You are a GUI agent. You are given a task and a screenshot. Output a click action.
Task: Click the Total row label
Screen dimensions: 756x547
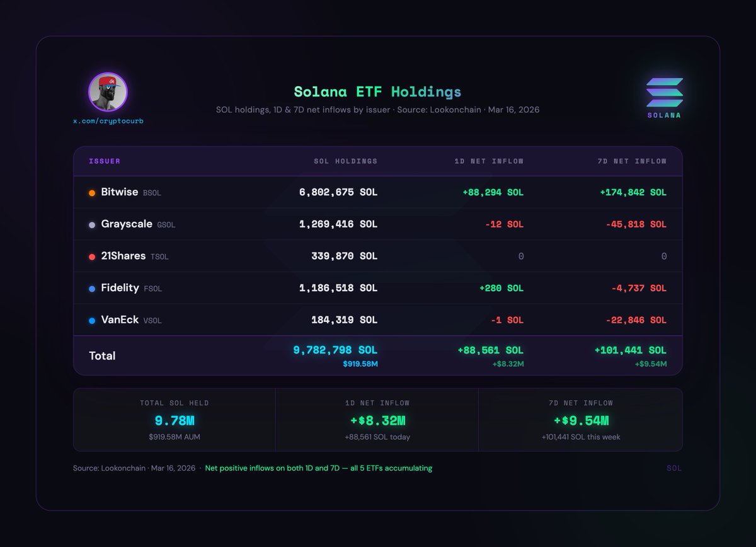102,356
